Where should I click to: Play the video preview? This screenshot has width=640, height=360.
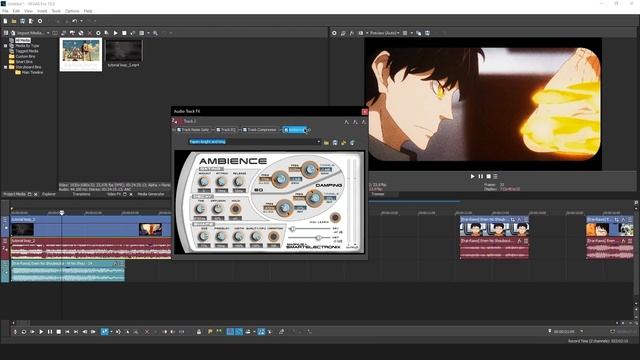point(472,176)
